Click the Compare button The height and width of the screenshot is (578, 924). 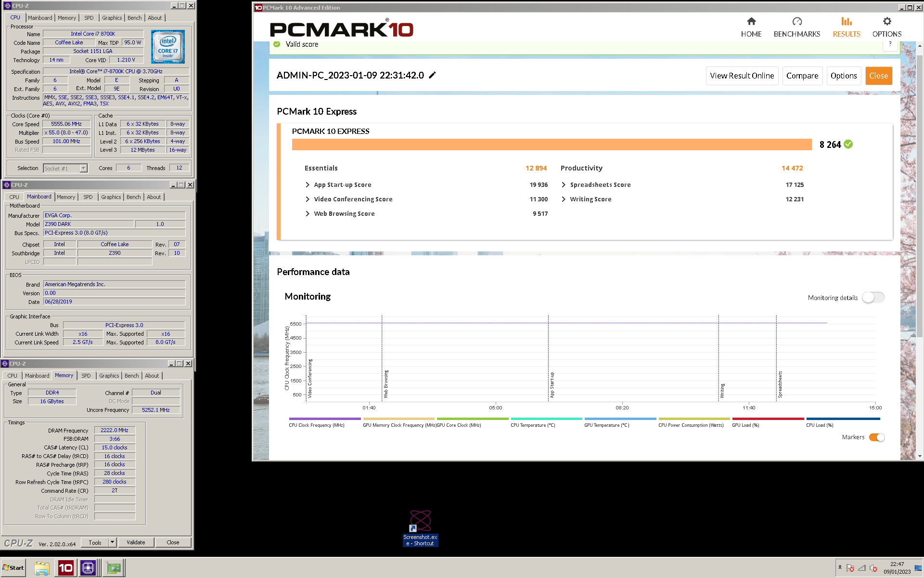[x=802, y=76]
